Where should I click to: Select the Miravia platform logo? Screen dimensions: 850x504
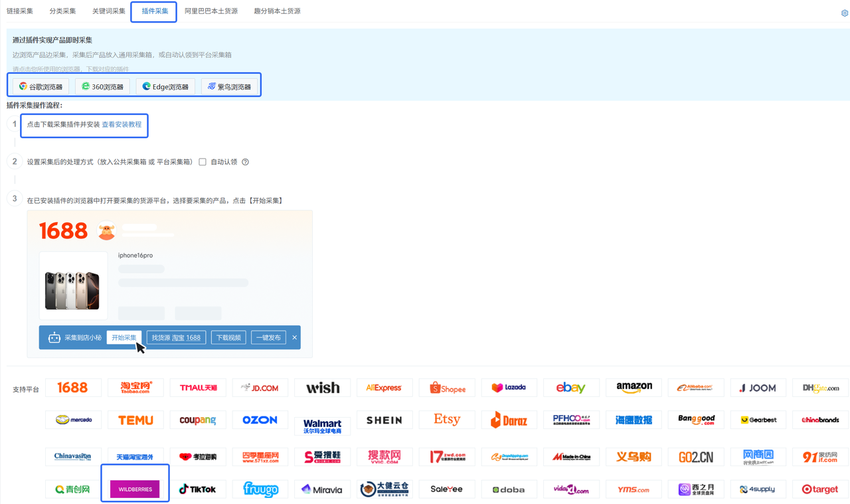pos(323,489)
